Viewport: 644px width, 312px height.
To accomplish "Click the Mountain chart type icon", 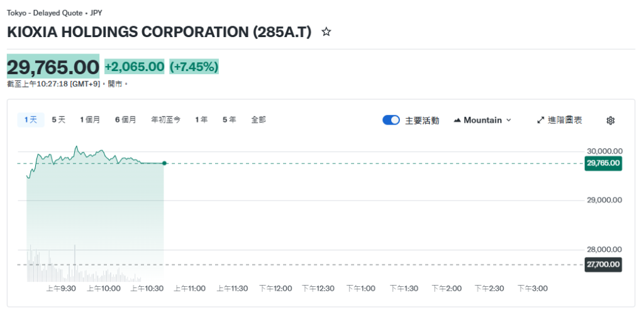I will (x=457, y=120).
